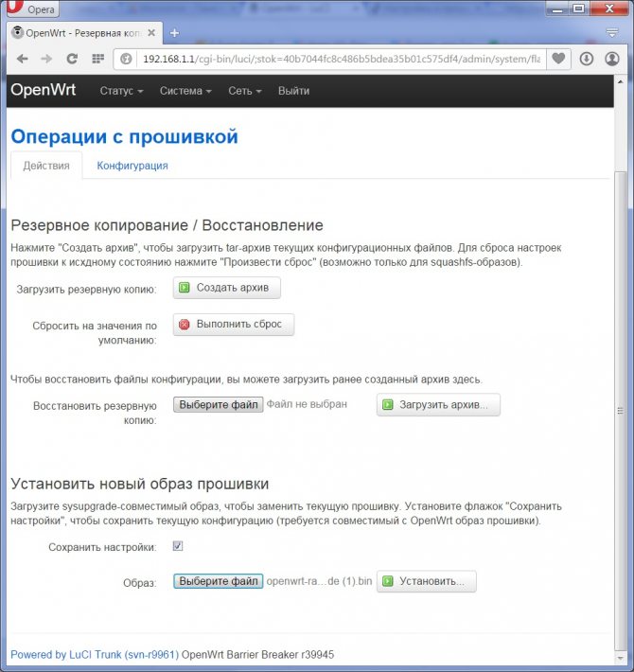Open the user profile icon
This screenshot has height=672, width=634.
pos(612,59)
